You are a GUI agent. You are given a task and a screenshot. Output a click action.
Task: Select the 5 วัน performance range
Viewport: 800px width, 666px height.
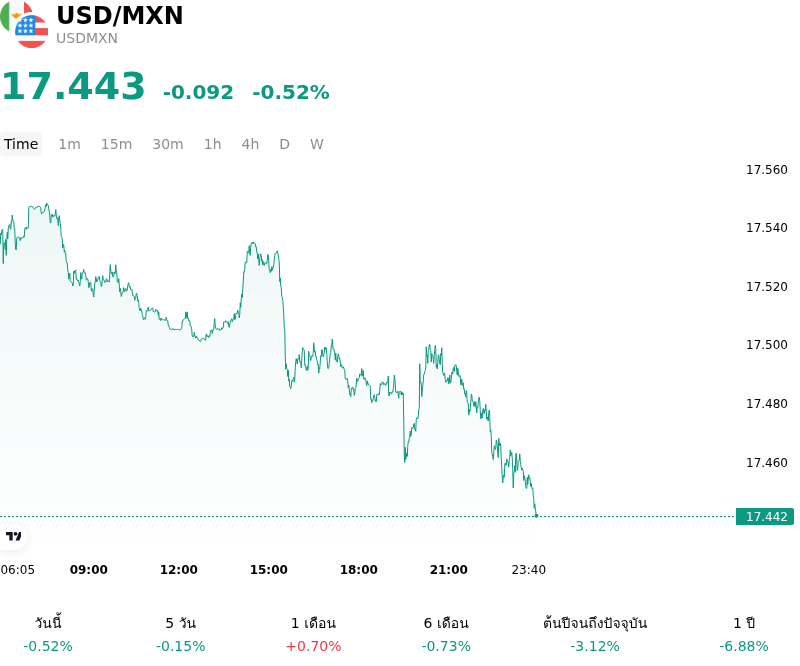pos(181,634)
